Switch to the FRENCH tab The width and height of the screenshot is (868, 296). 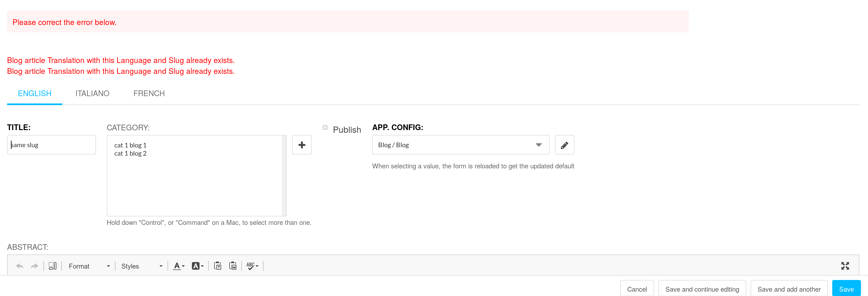tap(149, 93)
